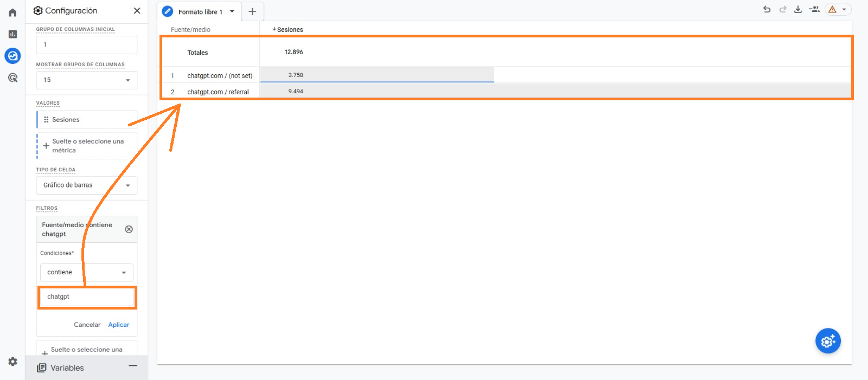The width and height of the screenshot is (868, 380).
Task: Open Explore icon in left navigation
Action: pyautogui.click(x=12, y=55)
